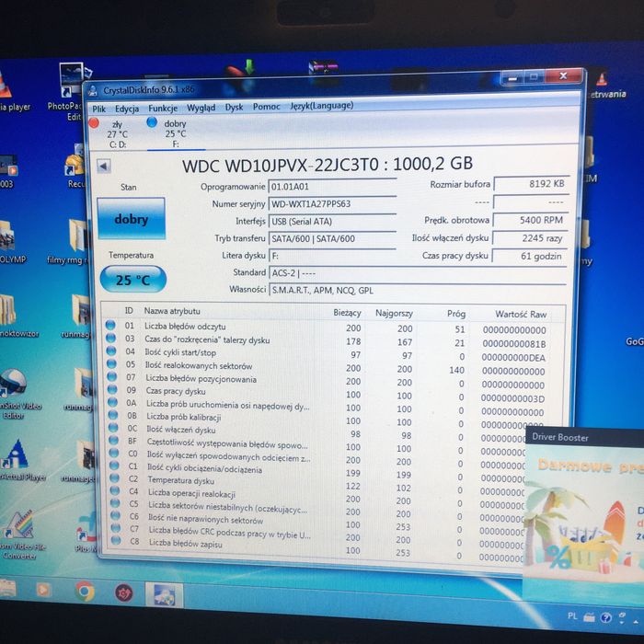Viewport: 644px width, 644px height.
Task: Open the Pomoc menu
Action: tap(266, 107)
